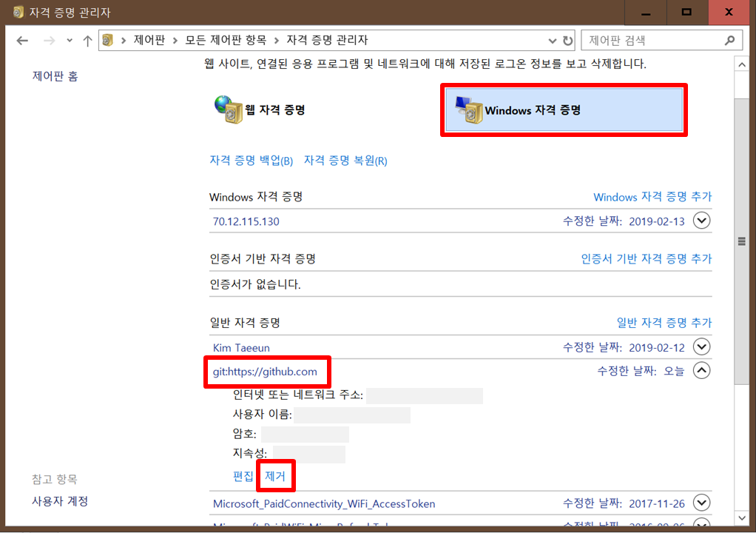Click 일반 자격 증명 추가 link

click(x=664, y=322)
